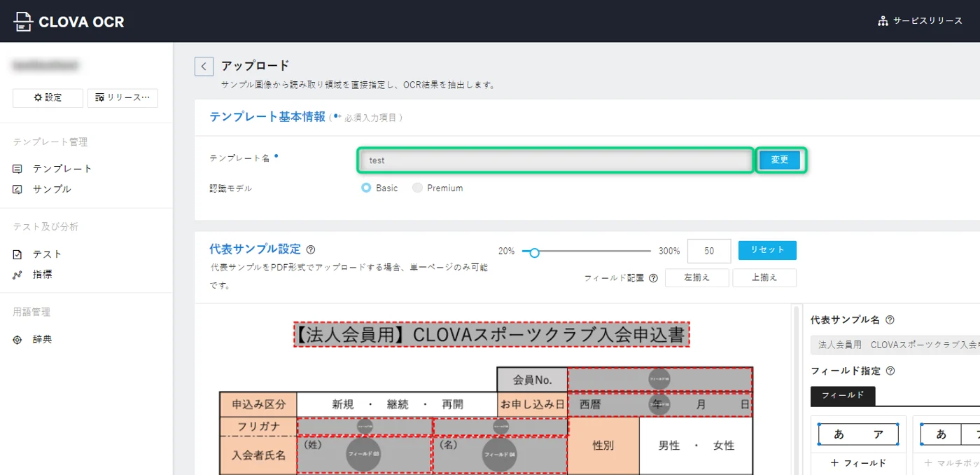The image size is (980, 475).
Task: Click the リセット zoom button
Action: coord(767,250)
